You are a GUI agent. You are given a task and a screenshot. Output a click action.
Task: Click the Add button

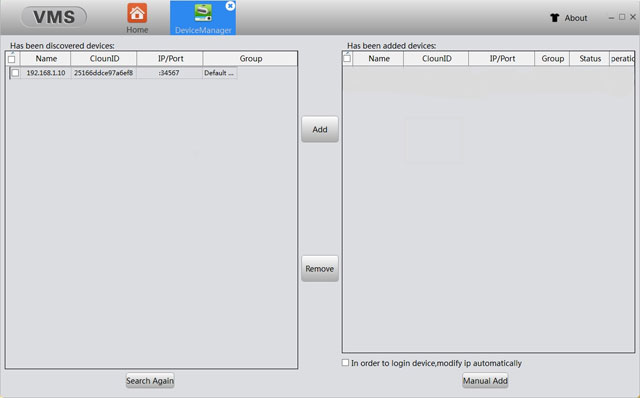320,129
